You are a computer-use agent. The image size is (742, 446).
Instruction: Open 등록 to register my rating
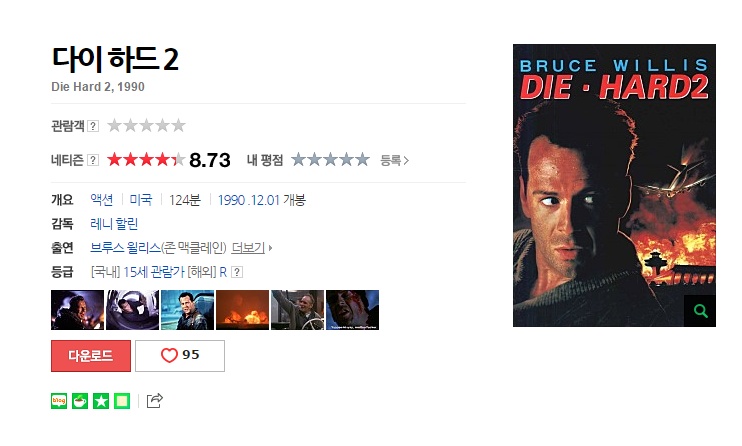pos(394,161)
